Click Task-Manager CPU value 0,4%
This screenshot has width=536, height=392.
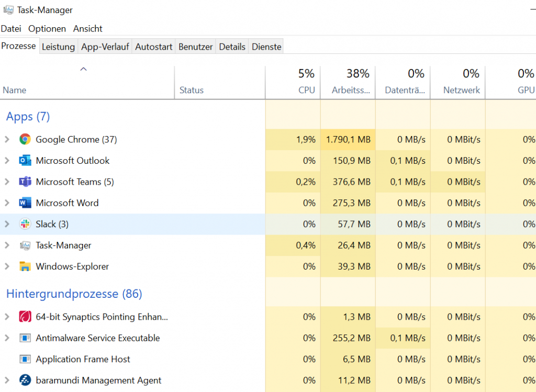pyautogui.click(x=306, y=245)
